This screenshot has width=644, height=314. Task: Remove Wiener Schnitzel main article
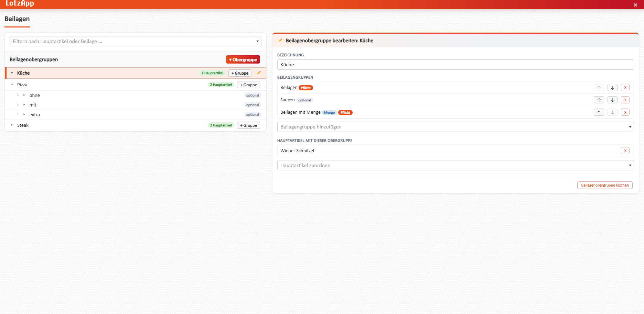[x=625, y=151]
